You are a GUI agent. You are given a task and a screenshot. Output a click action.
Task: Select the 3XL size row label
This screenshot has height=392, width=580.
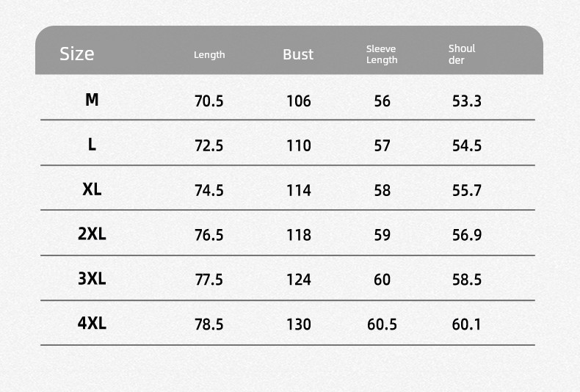click(92, 278)
